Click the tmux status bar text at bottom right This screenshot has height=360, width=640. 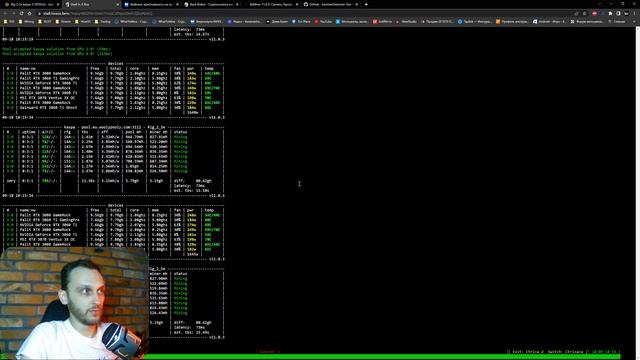point(563,351)
